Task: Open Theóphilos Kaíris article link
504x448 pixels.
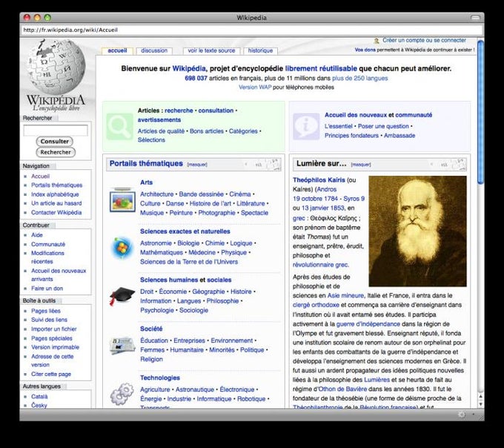Action: click(x=319, y=180)
